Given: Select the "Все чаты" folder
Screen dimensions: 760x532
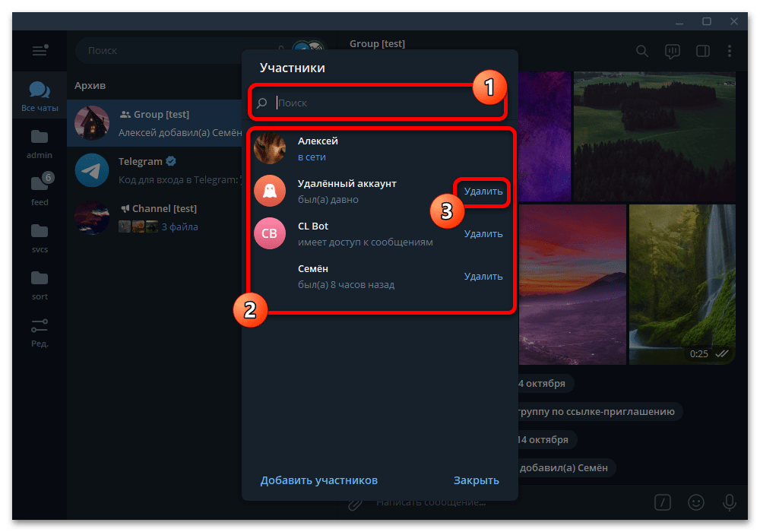Looking at the screenshot, I should coord(40,97).
